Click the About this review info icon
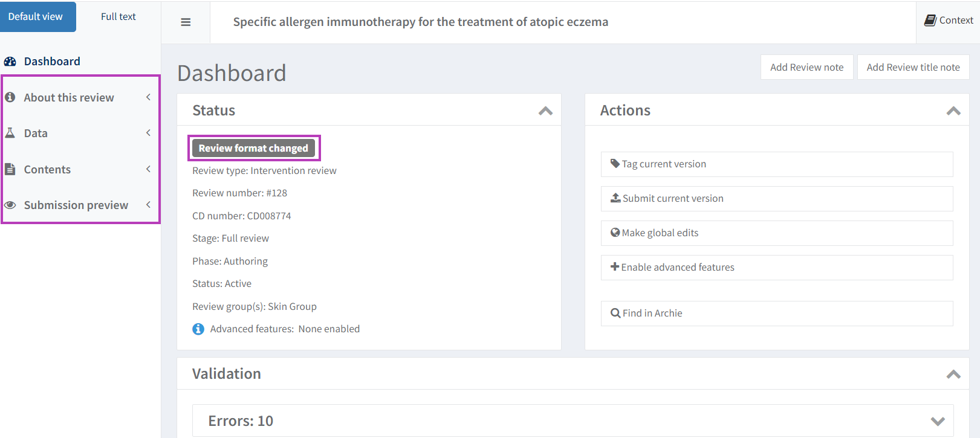The width and height of the screenshot is (980, 438). point(10,97)
